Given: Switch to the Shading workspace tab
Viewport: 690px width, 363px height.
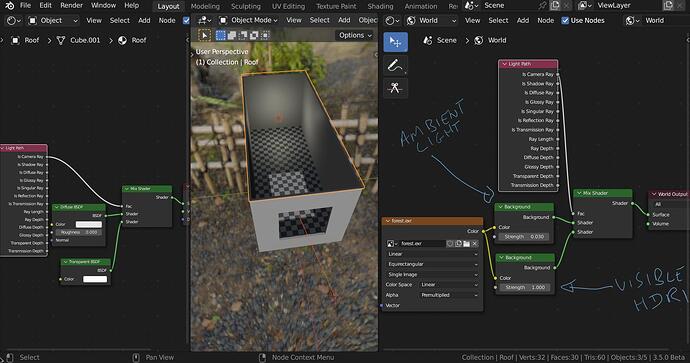Looking at the screenshot, I should click(380, 6).
